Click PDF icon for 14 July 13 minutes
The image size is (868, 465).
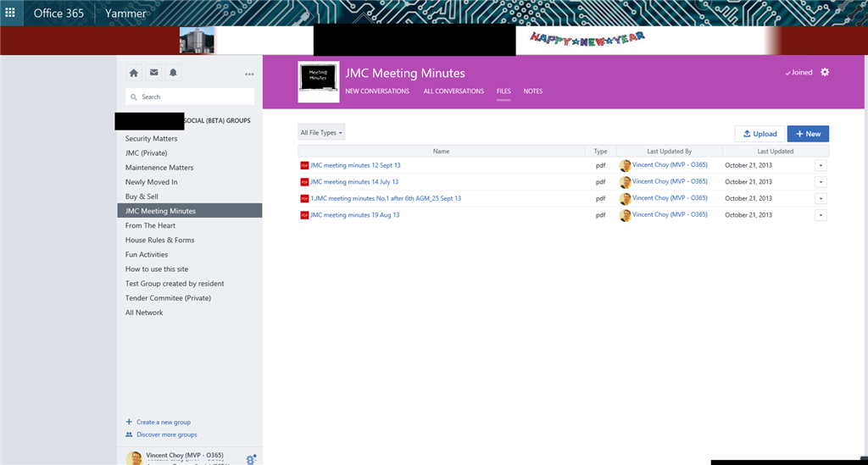pos(304,182)
